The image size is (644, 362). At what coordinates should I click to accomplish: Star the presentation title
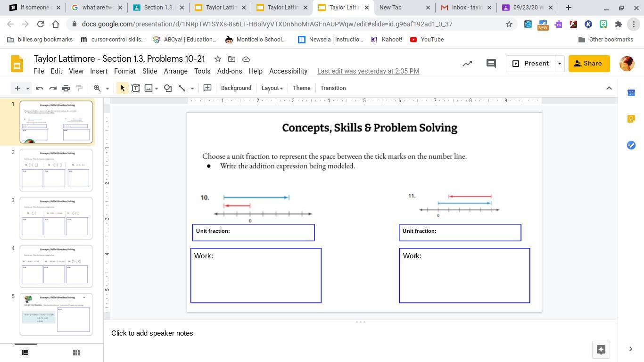pyautogui.click(x=217, y=59)
